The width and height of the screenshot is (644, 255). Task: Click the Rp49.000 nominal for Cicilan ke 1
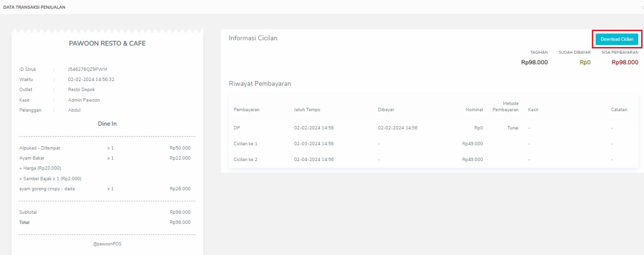pyautogui.click(x=473, y=144)
